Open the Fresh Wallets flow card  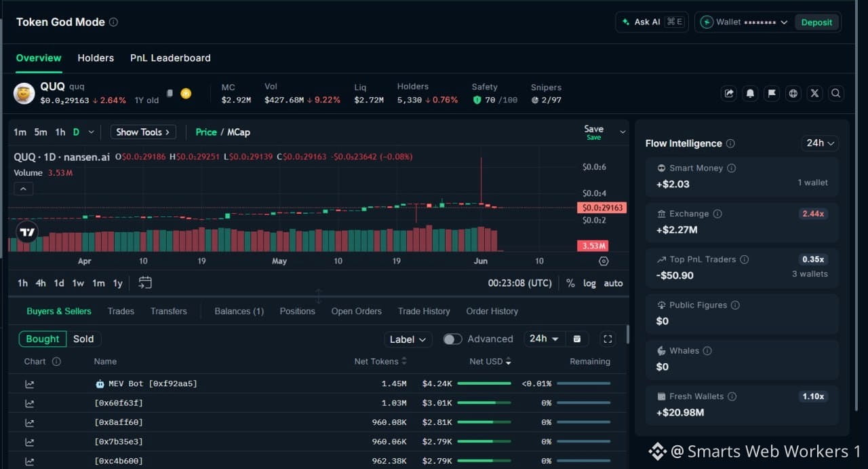coord(742,405)
